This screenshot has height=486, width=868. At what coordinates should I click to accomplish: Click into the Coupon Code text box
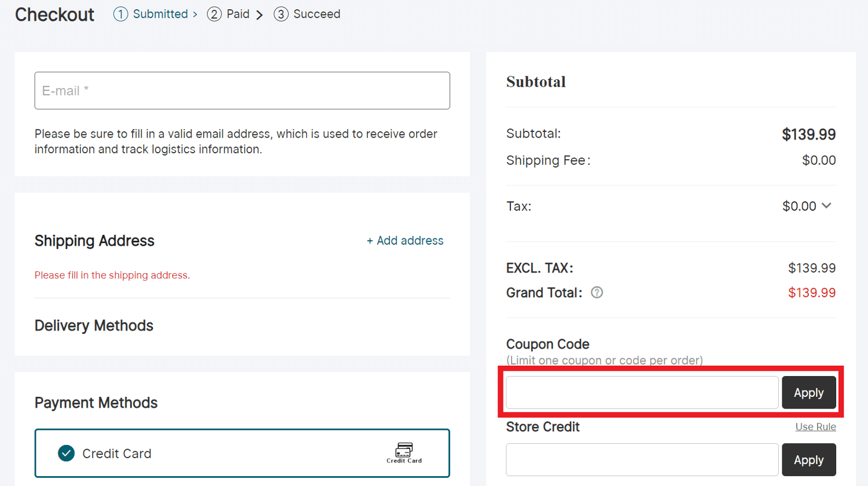tap(642, 393)
